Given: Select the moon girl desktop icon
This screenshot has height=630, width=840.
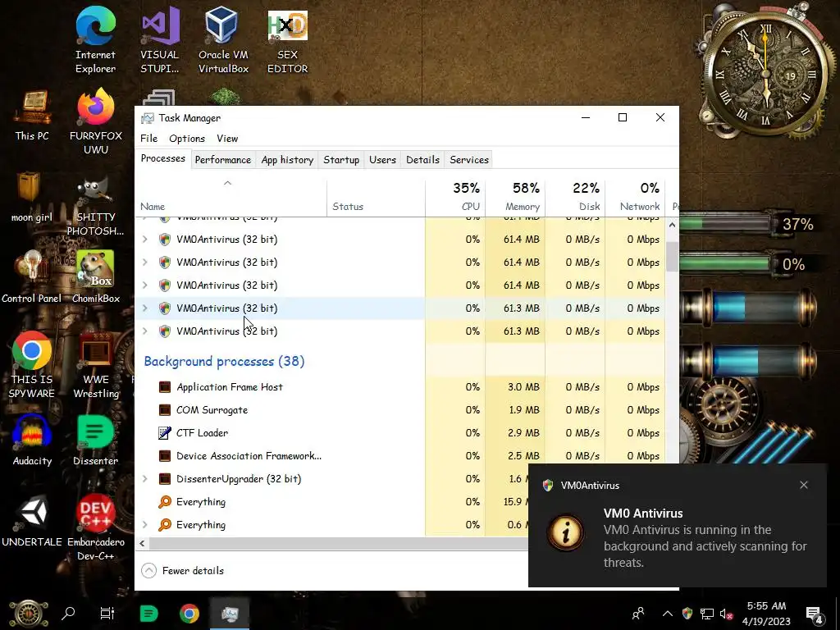Looking at the screenshot, I should tap(32, 197).
